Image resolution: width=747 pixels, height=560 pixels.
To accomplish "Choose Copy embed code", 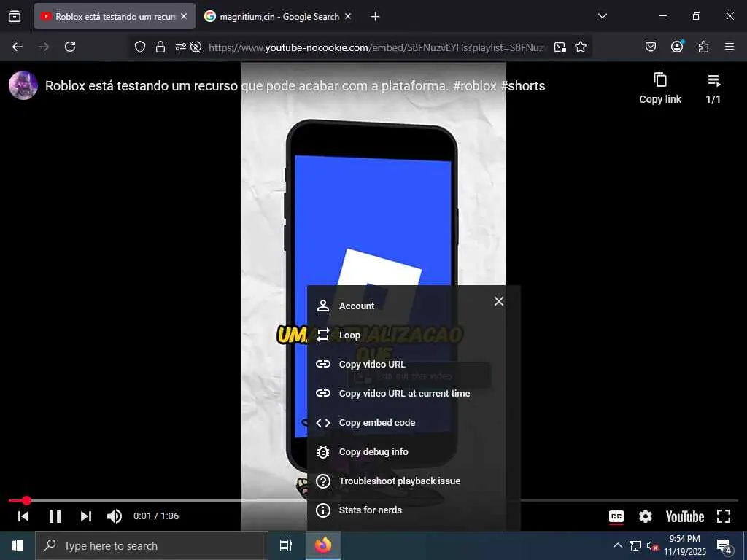I will (x=414, y=422).
